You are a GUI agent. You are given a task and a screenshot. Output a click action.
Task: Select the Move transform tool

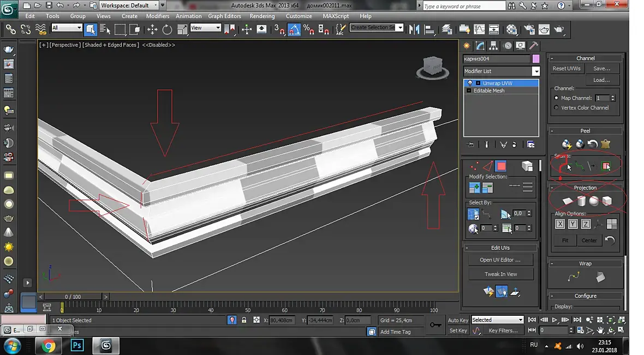(x=152, y=29)
